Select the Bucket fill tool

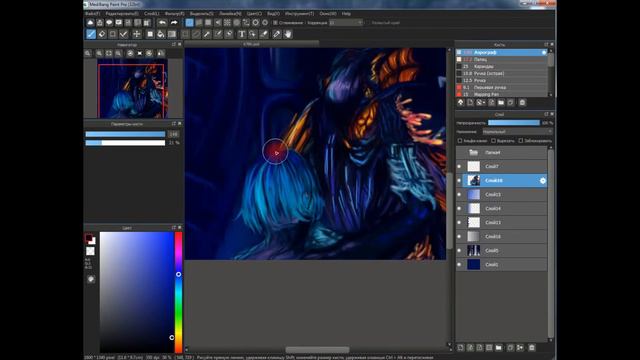161,34
